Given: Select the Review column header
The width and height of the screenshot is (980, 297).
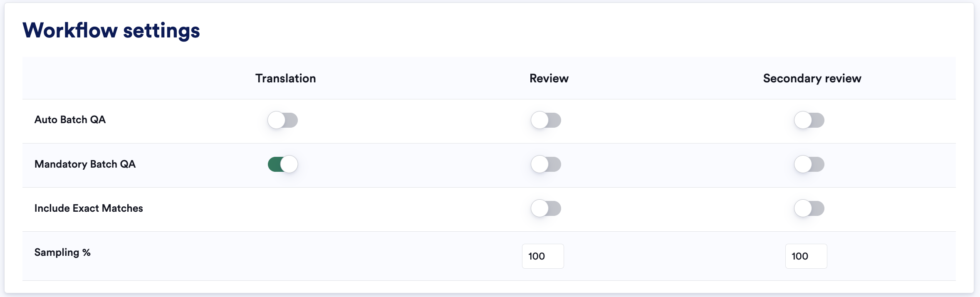Looking at the screenshot, I should click(549, 78).
